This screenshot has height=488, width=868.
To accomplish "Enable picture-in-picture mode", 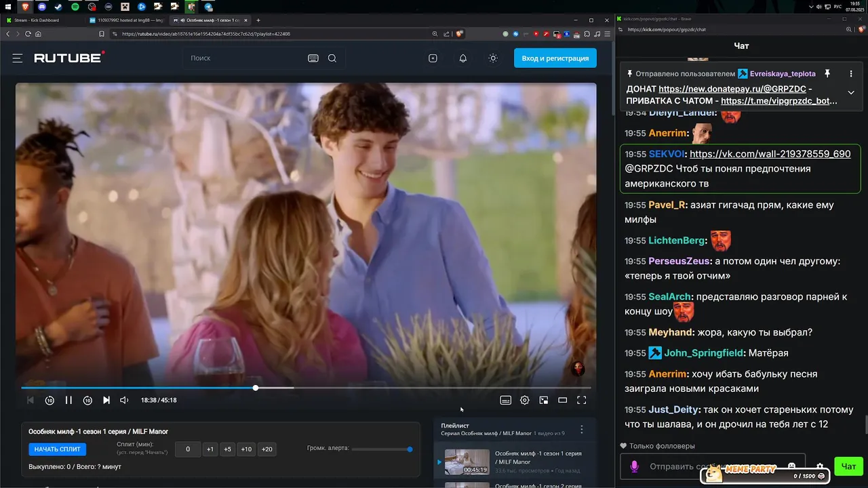I will (543, 400).
